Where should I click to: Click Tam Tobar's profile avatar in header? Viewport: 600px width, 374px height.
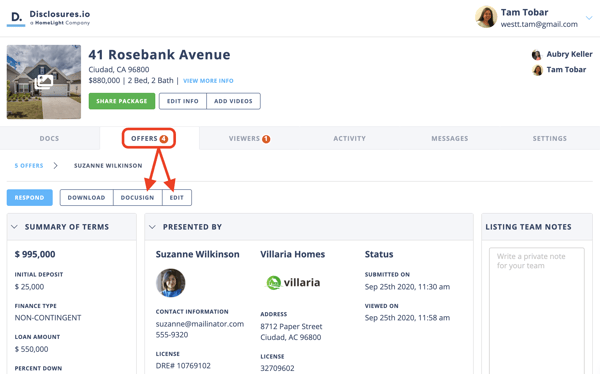486,17
